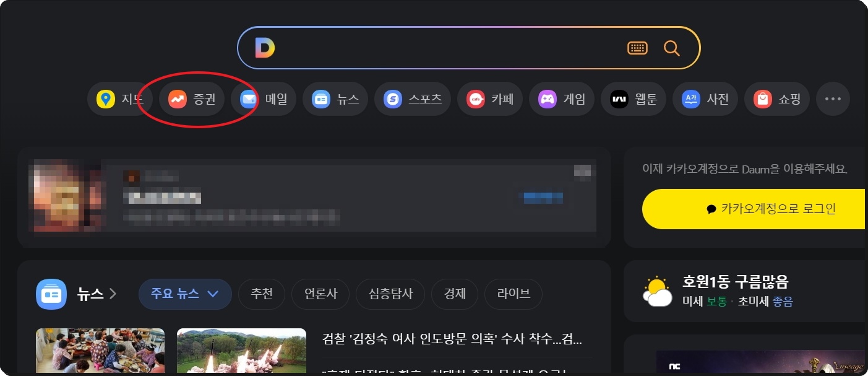This screenshot has height=376, width=868.
Task: Click the magnifying glass search icon
Action: [x=672, y=48]
